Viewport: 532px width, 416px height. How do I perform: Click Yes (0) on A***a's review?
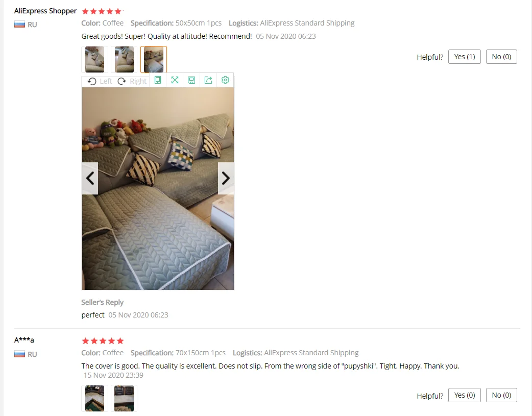[465, 395]
